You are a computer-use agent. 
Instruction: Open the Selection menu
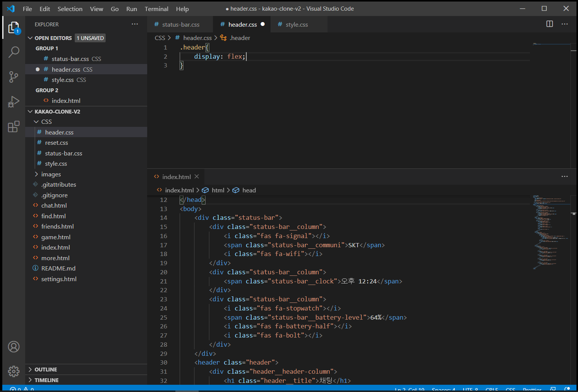pos(70,9)
